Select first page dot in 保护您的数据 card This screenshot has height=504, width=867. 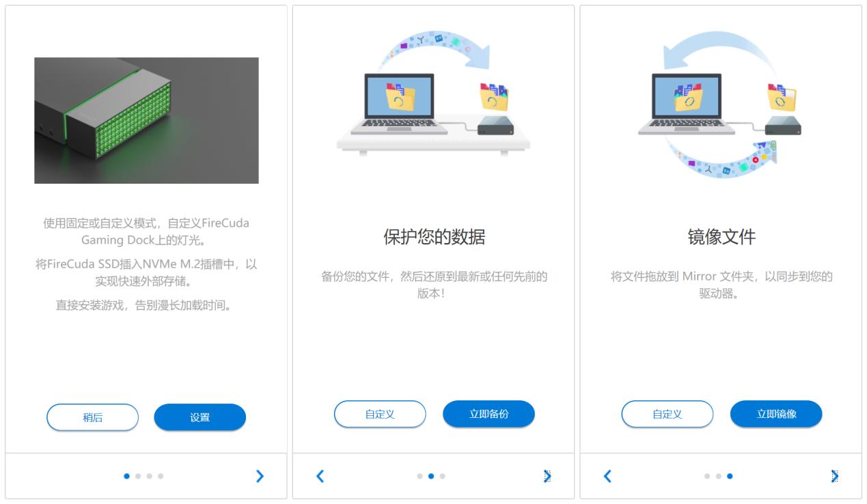pos(419,476)
